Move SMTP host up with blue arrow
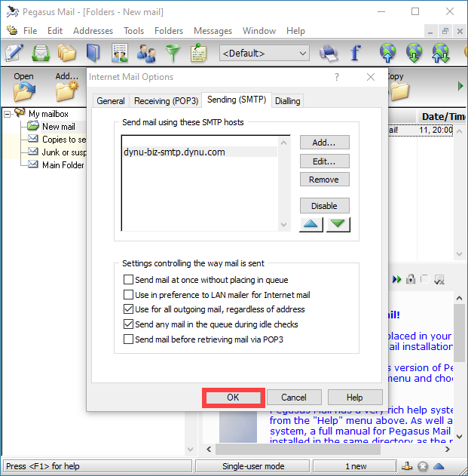Screen dimensions: 468x476 tap(311, 225)
